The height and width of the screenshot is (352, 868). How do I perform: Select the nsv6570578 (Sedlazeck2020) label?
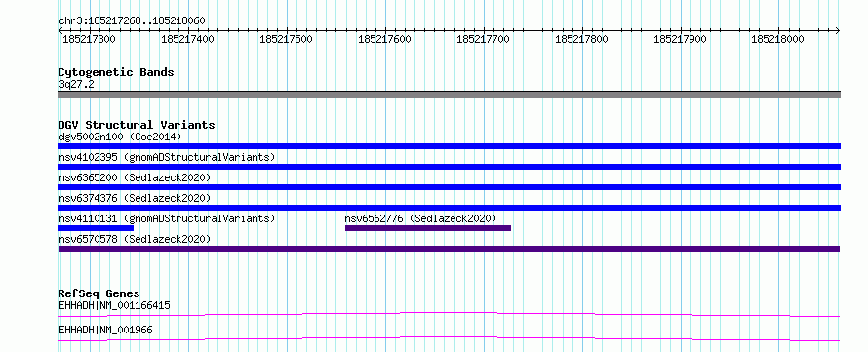(135, 239)
